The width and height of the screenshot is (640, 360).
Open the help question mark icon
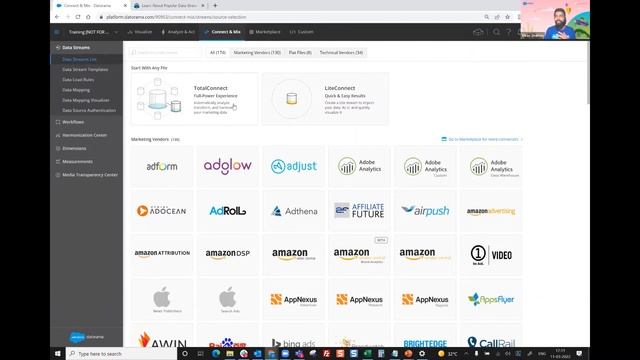(x=509, y=32)
